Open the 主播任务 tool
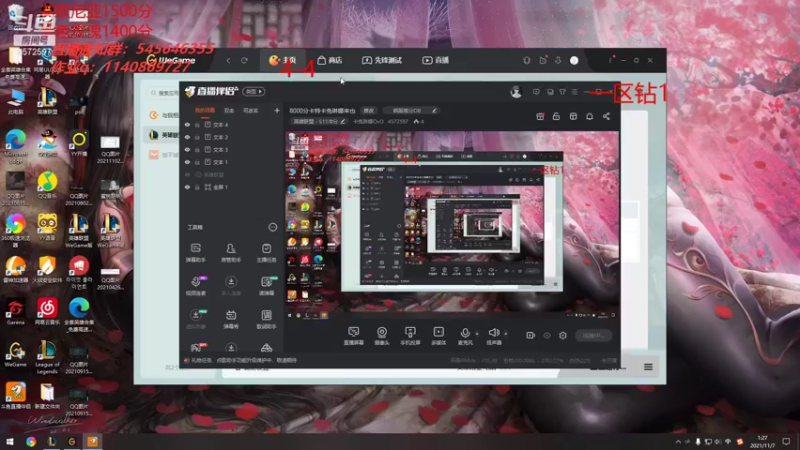This screenshot has width=800, height=450. [x=266, y=253]
